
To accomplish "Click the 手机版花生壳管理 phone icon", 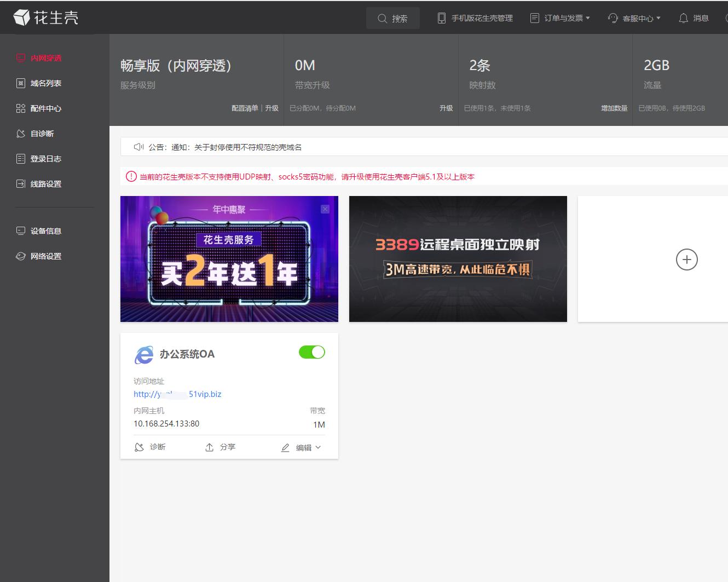I will [442, 18].
